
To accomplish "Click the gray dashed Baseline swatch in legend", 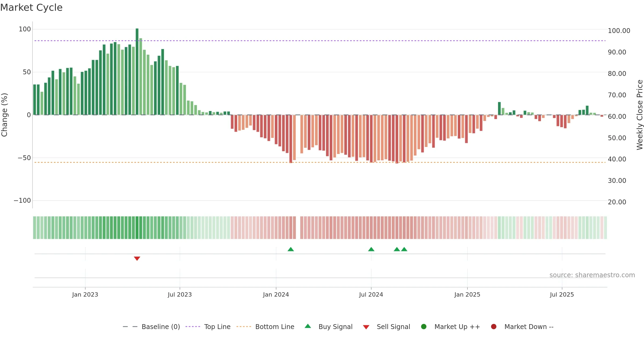I will point(130,327).
